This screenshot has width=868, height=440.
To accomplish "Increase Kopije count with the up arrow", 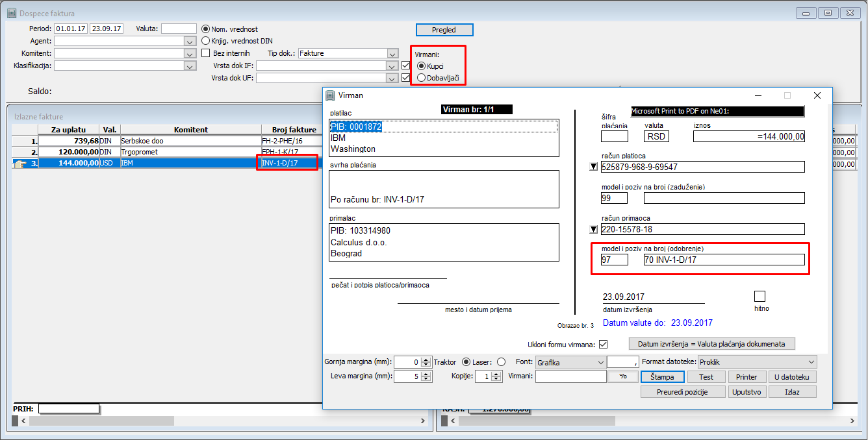I will tap(498, 374).
